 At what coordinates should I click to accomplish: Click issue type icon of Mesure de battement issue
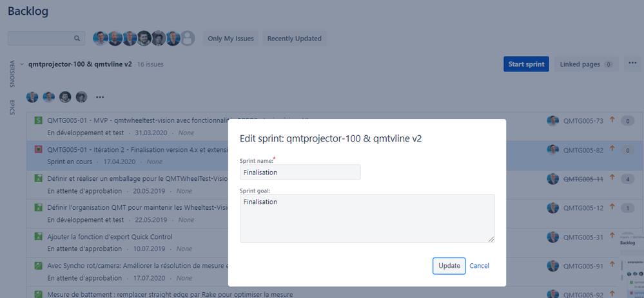click(38, 294)
